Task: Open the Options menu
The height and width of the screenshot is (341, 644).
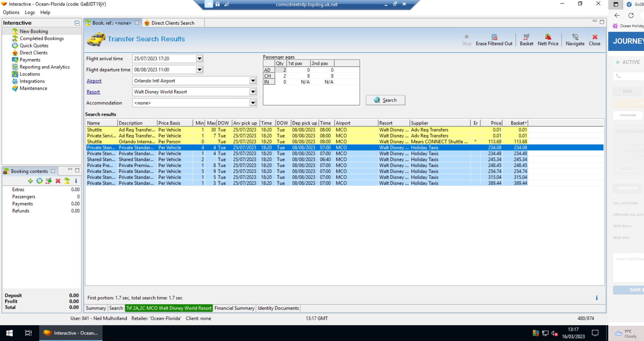Action: (11, 12)
